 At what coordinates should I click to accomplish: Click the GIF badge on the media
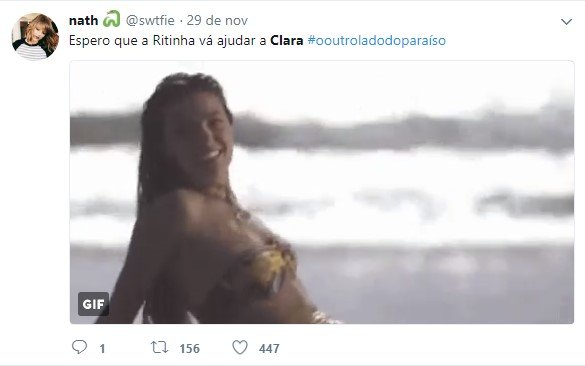click(x=93, y=304)
